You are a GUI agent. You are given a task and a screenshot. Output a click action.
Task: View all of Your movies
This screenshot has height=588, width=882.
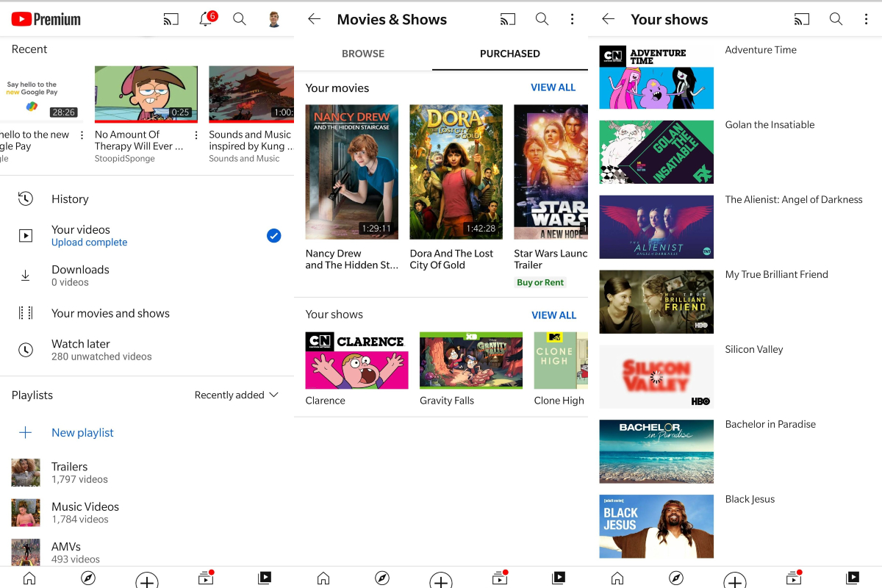(x=553, y=87)
